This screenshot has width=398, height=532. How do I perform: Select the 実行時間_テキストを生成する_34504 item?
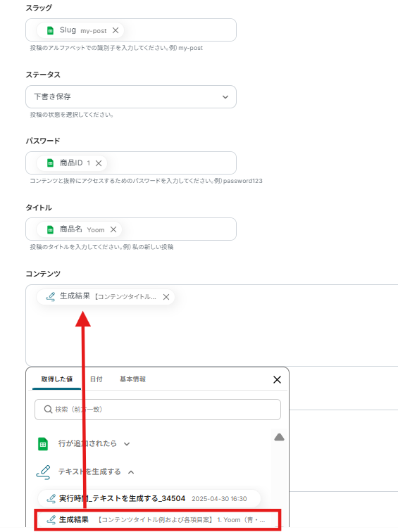pyautogui.click(x=149, y=498)
